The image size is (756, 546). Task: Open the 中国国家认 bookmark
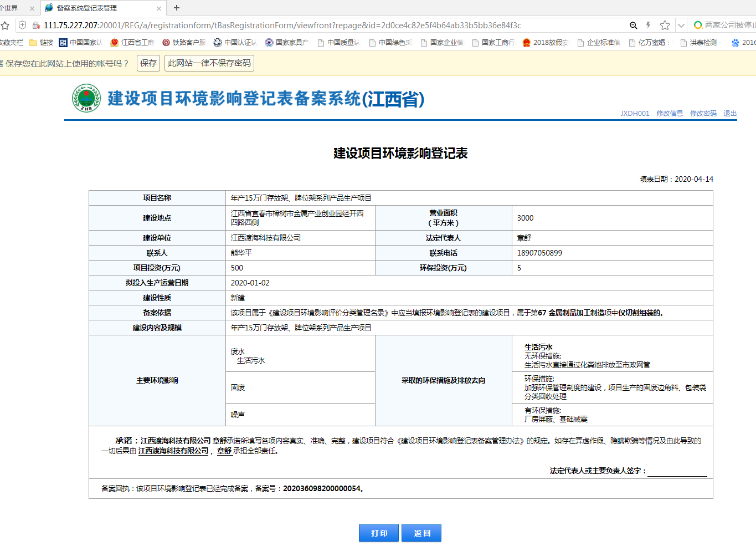[81, 42]
